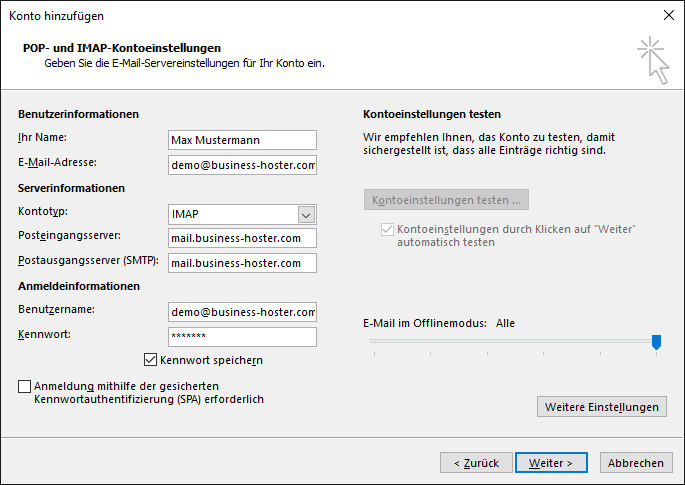This screenshot has width=685, height=485.
Task: Click Kontoeinstellungen testen button
Action: point(446,200)
